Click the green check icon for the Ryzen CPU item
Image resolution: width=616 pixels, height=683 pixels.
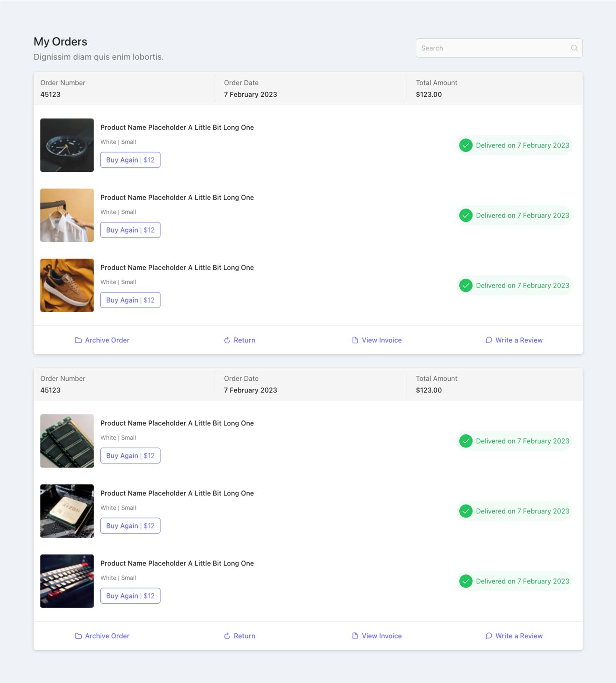coord(466,511)
